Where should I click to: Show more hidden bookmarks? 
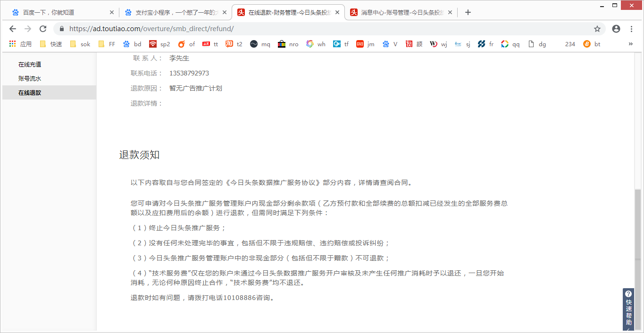pos(631,44)
